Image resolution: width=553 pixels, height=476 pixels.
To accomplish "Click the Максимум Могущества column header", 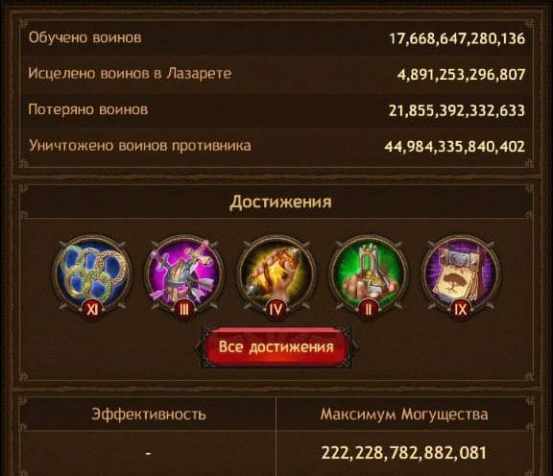I will click(405, 414).
